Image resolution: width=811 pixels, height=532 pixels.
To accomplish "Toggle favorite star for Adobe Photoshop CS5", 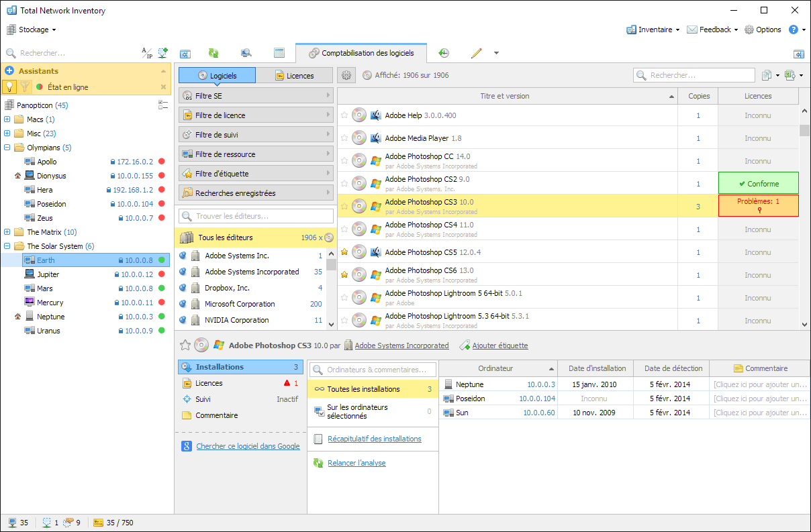I will [x=344, y=252].
